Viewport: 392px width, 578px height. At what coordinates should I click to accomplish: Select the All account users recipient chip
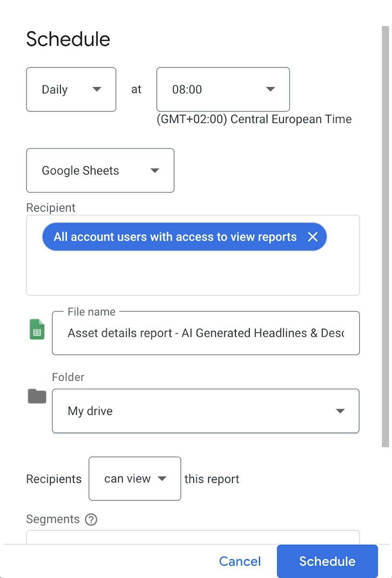(x=175, y=237)
